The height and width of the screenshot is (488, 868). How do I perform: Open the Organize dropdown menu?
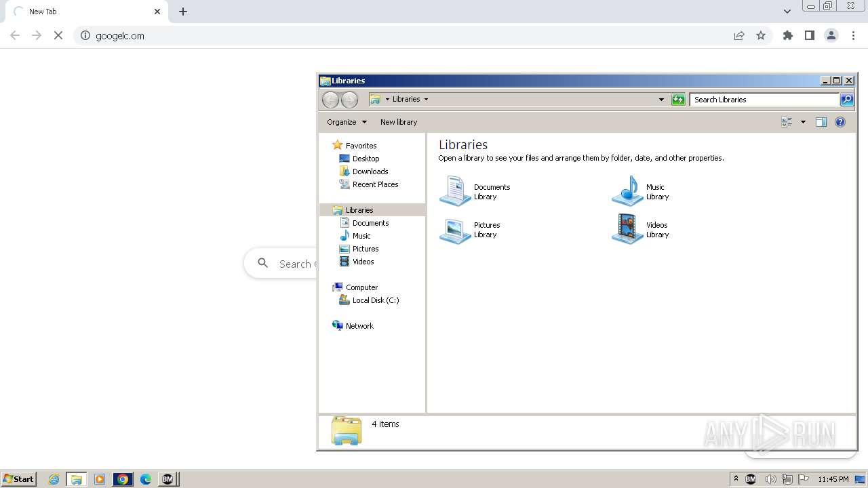pyautogui.click(x=347, y=122)
